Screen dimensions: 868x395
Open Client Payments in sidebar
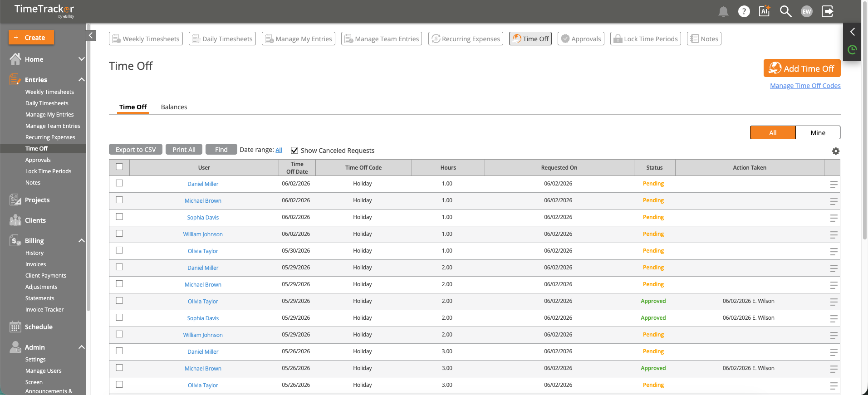click(x=46, y=276)
